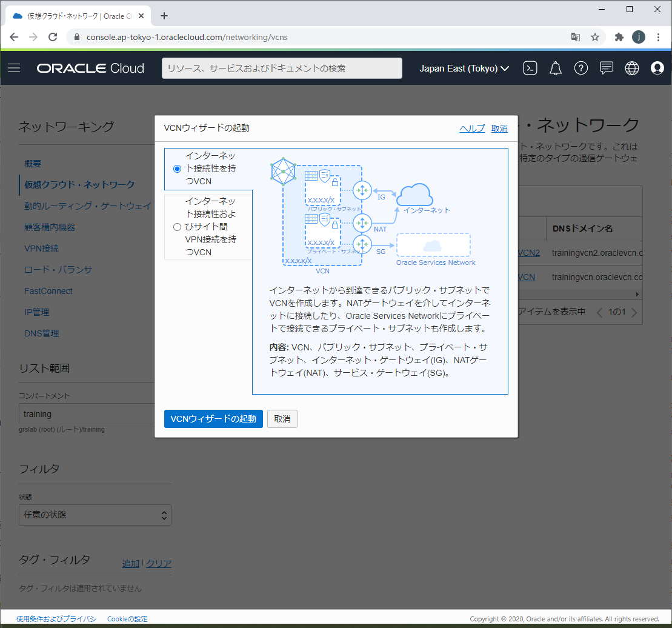The image size is (672, 628).
Task: Open Cookieの設定 footer link
Action: click(127, 619)
